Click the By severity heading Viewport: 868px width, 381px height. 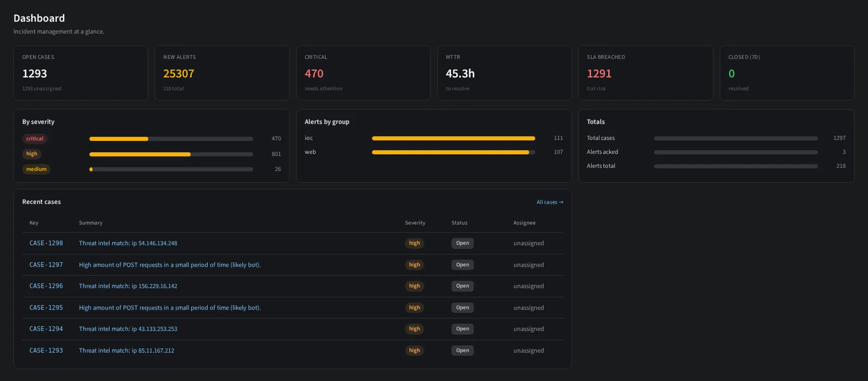38,122
